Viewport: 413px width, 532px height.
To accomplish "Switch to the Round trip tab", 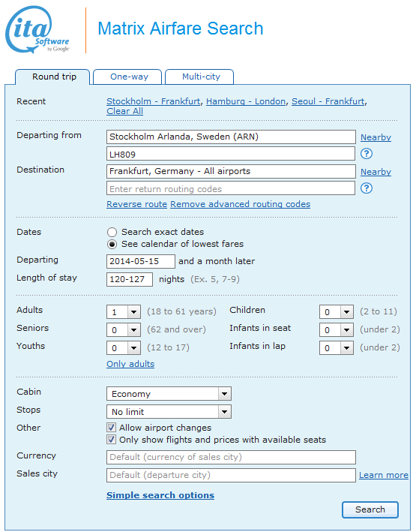I will tap(54, 77).
